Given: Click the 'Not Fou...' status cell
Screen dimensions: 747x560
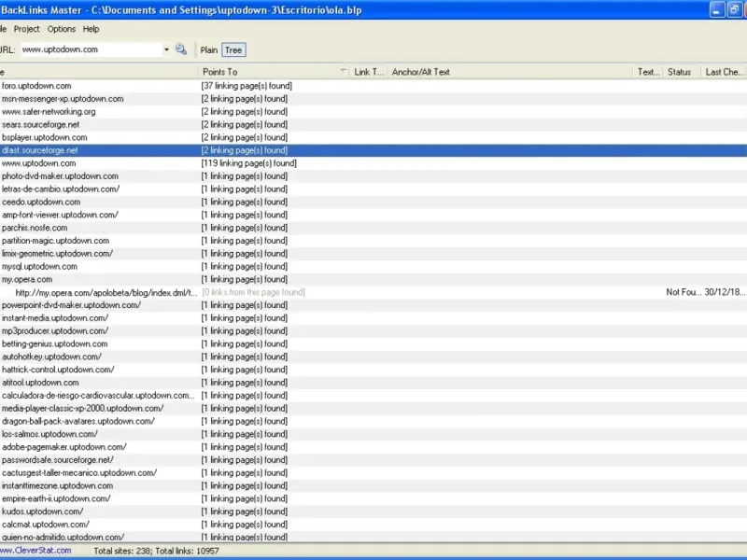Looking at the screenshot, I should (x=684, y=292).
